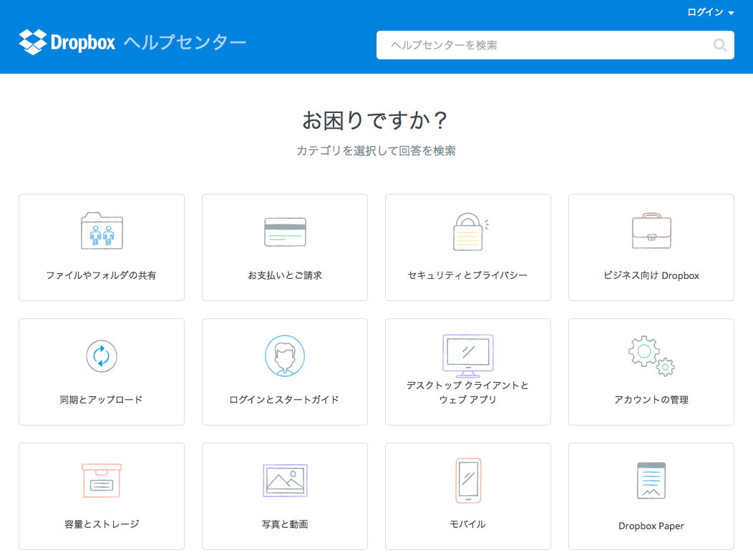753x560 pixels.
Task: Click the user avatar login icon
Action: 285,355
